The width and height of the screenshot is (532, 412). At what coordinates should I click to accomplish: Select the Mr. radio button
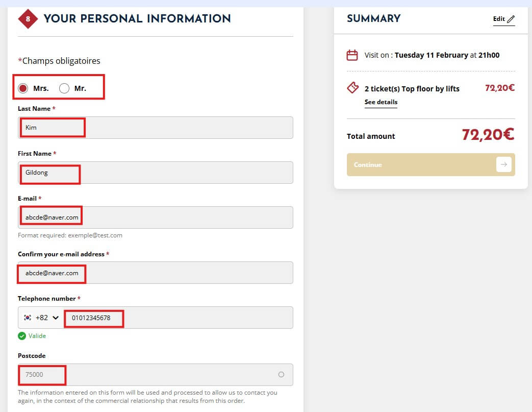[x=64, y=88]
